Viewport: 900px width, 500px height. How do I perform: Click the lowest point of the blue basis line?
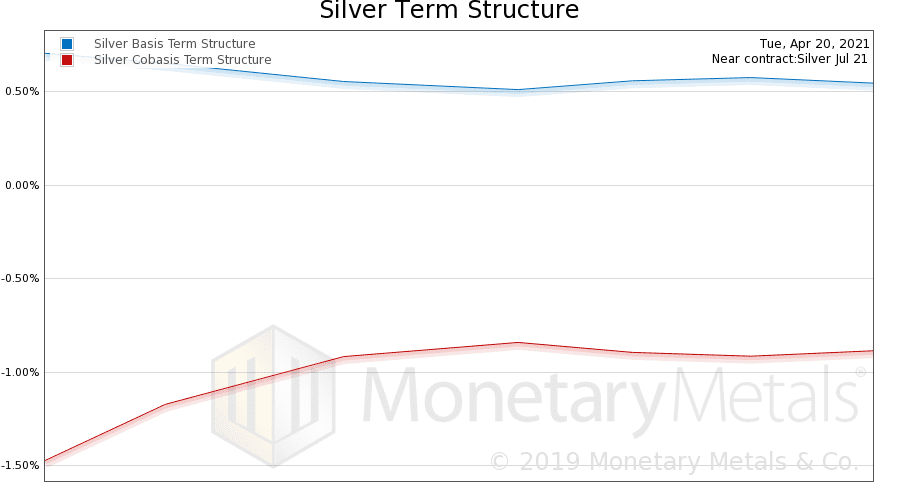click(x=518, y=90)
